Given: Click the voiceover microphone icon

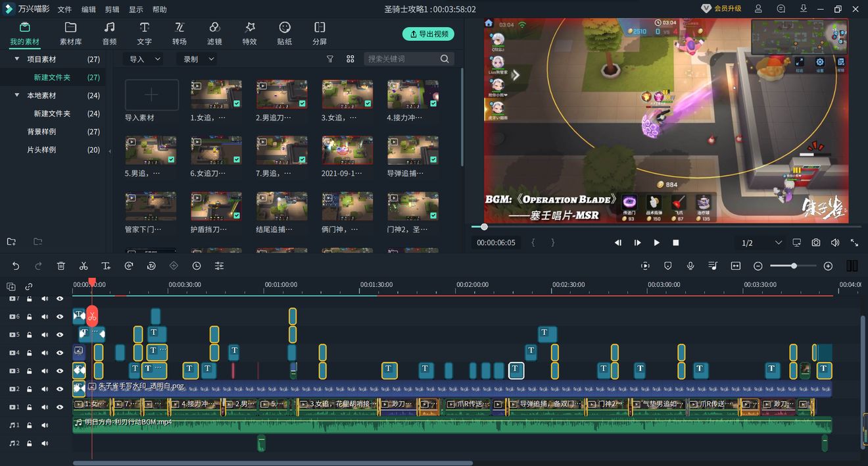Looking at the screenshot, I should [x=690, y=266].
